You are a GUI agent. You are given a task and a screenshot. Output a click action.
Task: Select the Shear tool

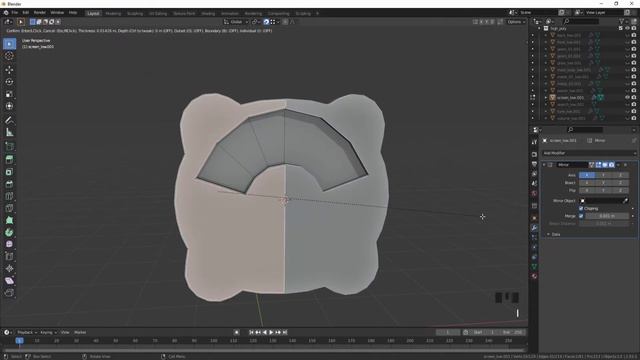[x=9, y=281]
